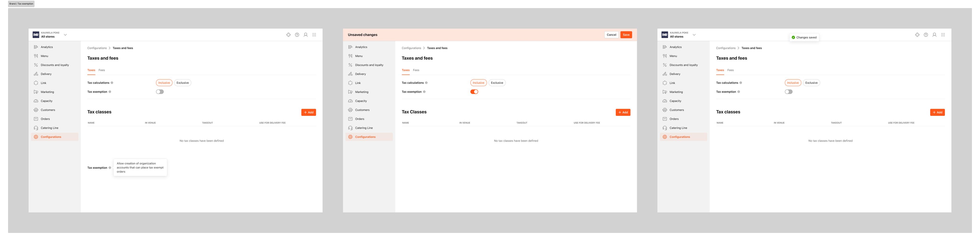Click the plus-cross icon in left frame header
This screenshot has height=241, width=980.
tap(288, 35)
